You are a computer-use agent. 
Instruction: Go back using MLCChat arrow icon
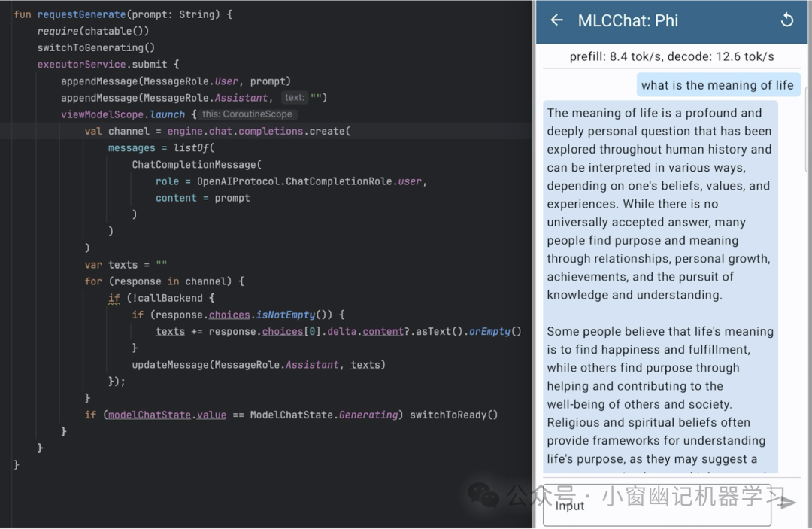[x=556, y=20]
